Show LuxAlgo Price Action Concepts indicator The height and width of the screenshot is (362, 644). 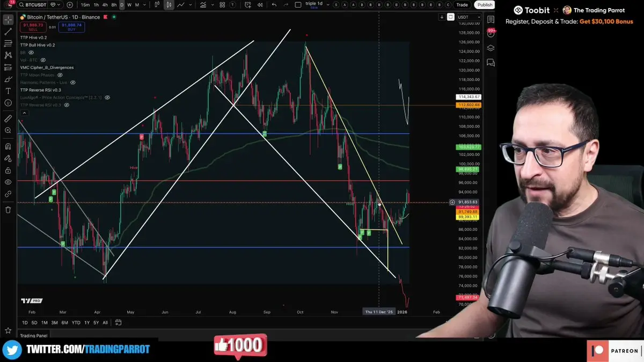pyautogui.click(x=107, y=98)
